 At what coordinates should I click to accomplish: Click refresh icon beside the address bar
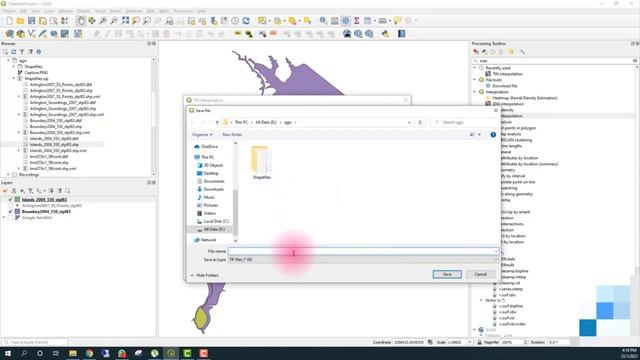tap(420, 122)
